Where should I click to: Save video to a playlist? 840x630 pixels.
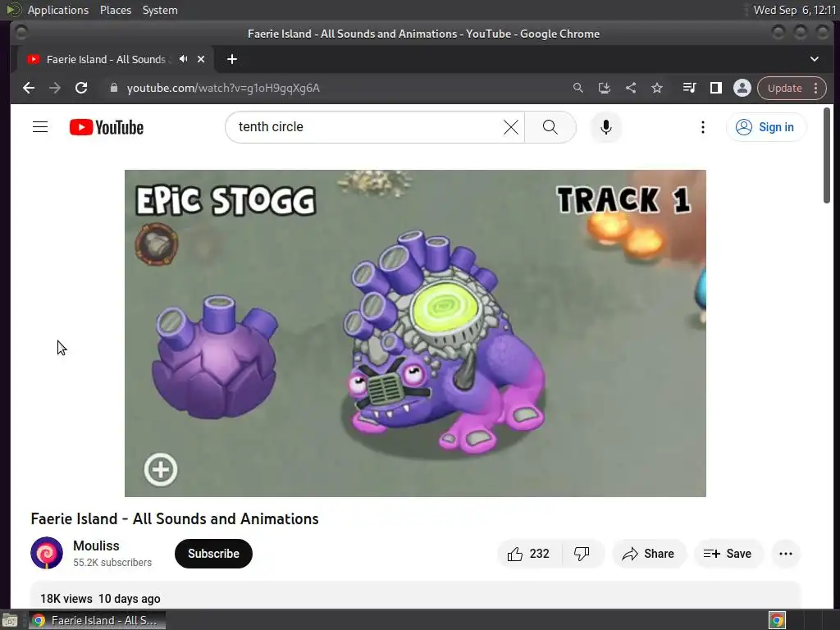click(x=728, y=554)
